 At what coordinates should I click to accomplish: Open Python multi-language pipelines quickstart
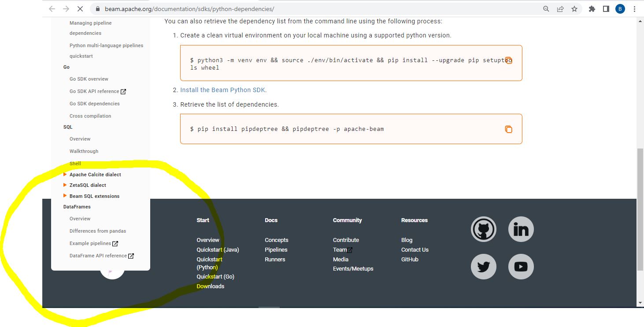click(x=106, y=51)
